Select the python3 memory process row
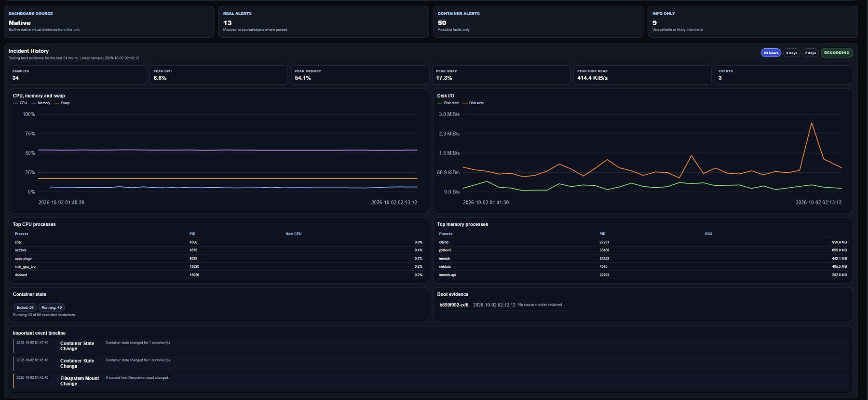The width and height of the screenshot is (868, 400). tap(643, 250)
